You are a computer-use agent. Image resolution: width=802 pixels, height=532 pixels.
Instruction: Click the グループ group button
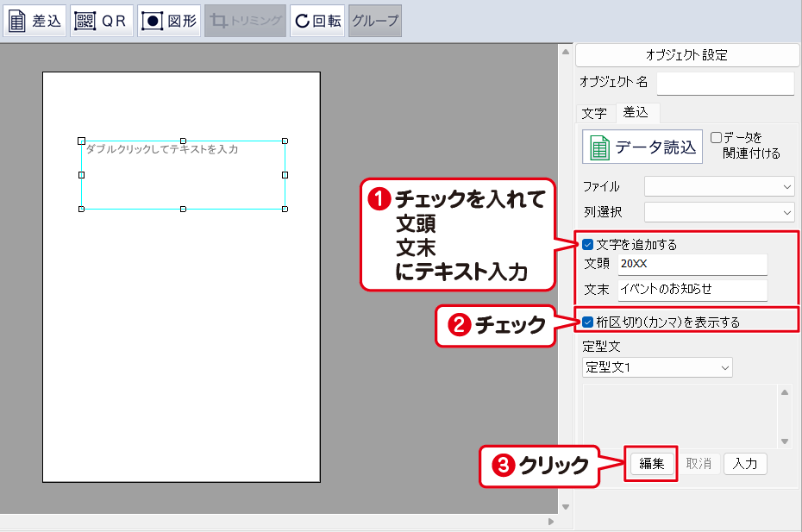[x=375, y=22]
